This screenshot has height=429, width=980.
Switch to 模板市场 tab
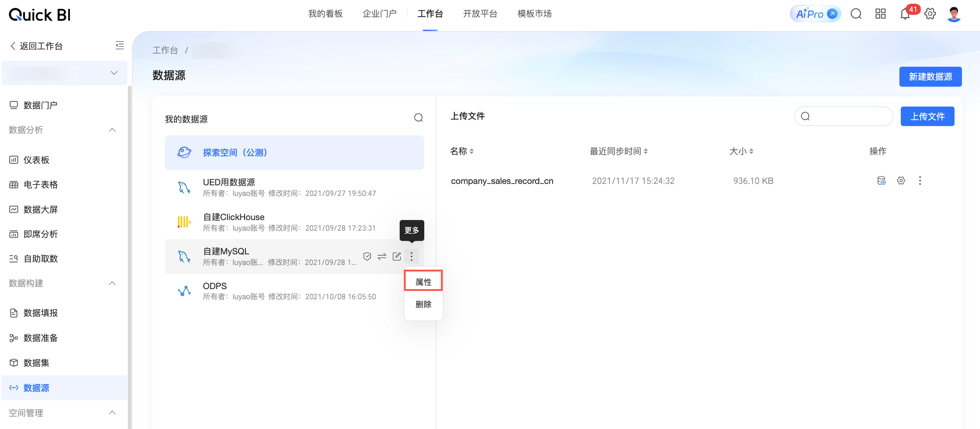pyautogui.click(x=534, y=14)
